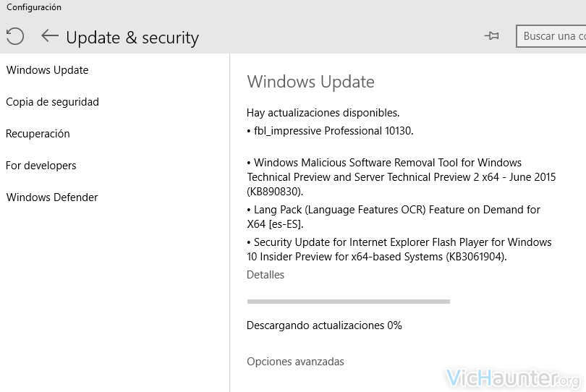Click the 'Update & security' page title
Screen dimensions: 586x392
point(132,38)
